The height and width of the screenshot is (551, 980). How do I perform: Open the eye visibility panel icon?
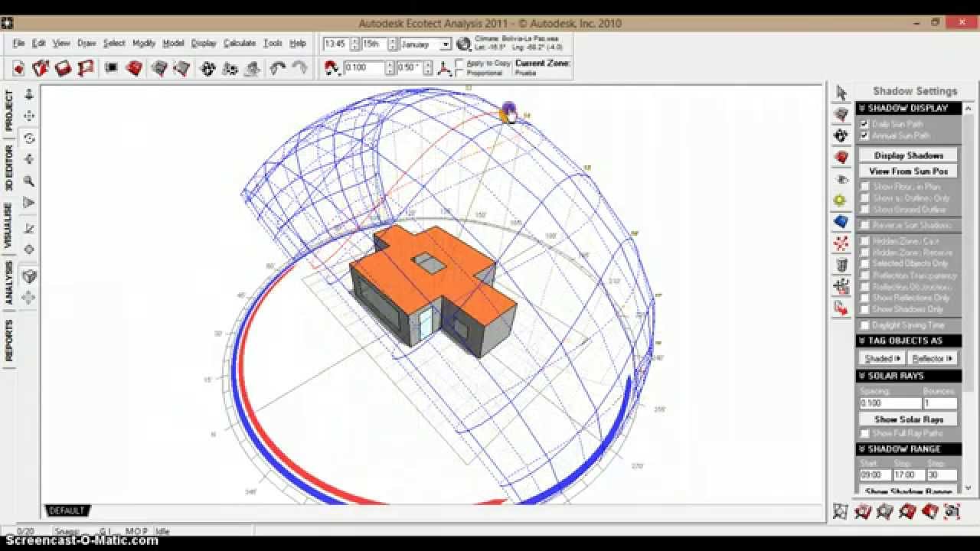click(x=841, y=179)
